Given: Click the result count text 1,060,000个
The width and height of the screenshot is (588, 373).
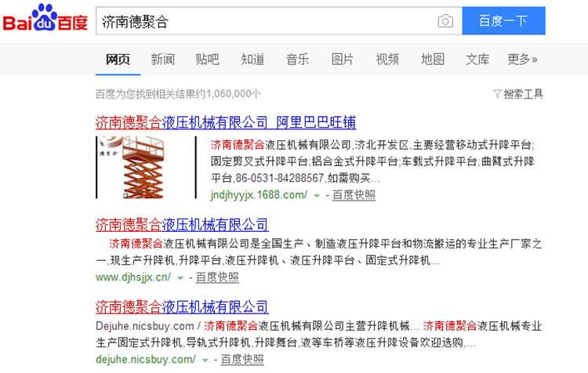Looking at the screenshot, I should pyautogui.click(x=234, y=94).
